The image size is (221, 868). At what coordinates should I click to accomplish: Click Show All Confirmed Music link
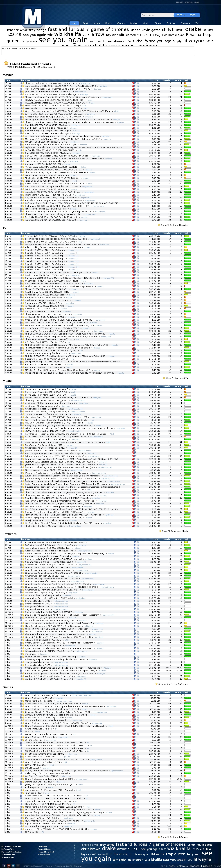[x=175, y=531]
